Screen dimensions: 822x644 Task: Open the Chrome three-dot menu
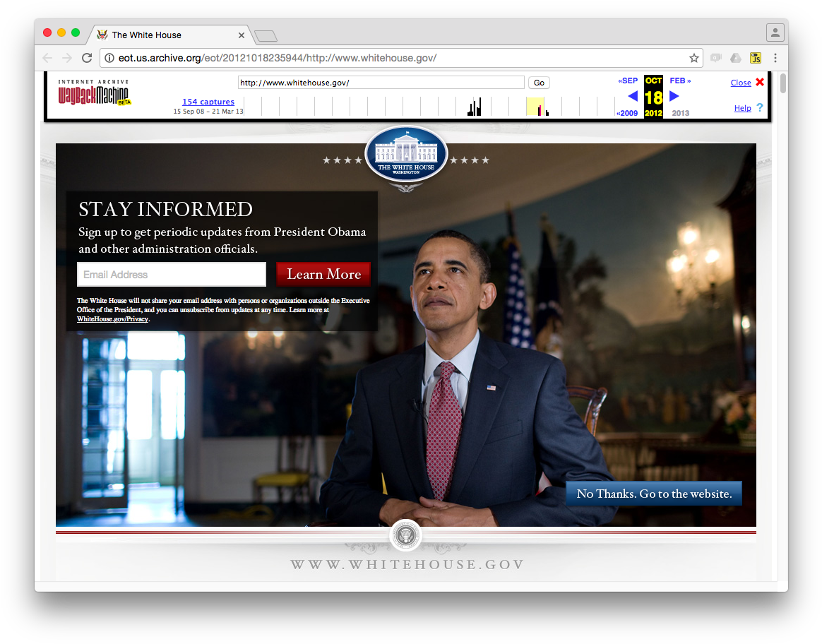(775, 58)
